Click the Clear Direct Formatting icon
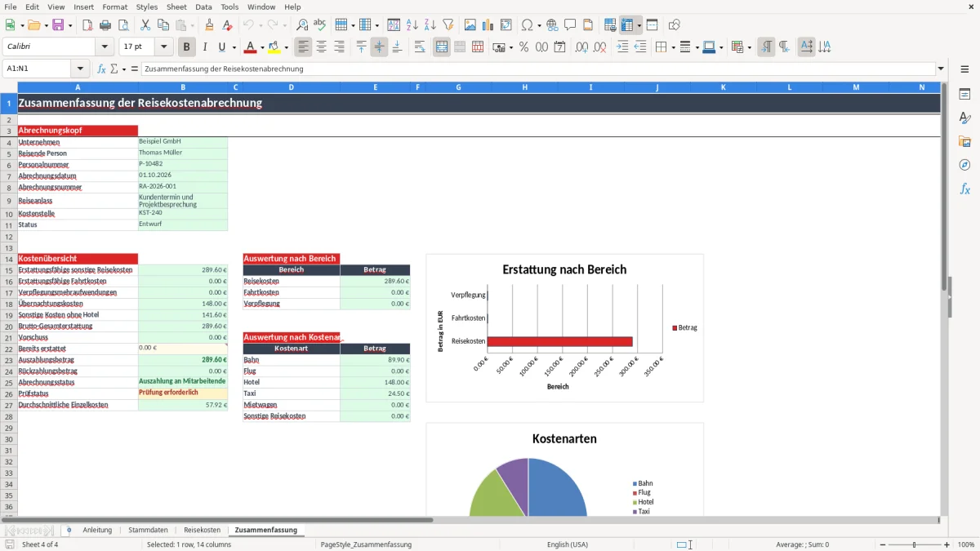980x551 pixels. click(x=228, y=25)
